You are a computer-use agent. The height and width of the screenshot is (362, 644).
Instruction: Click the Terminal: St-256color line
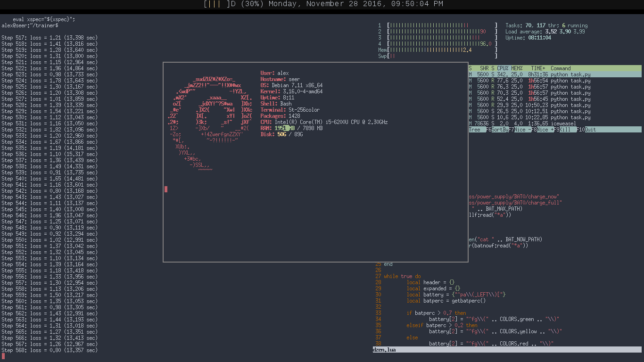290,110
